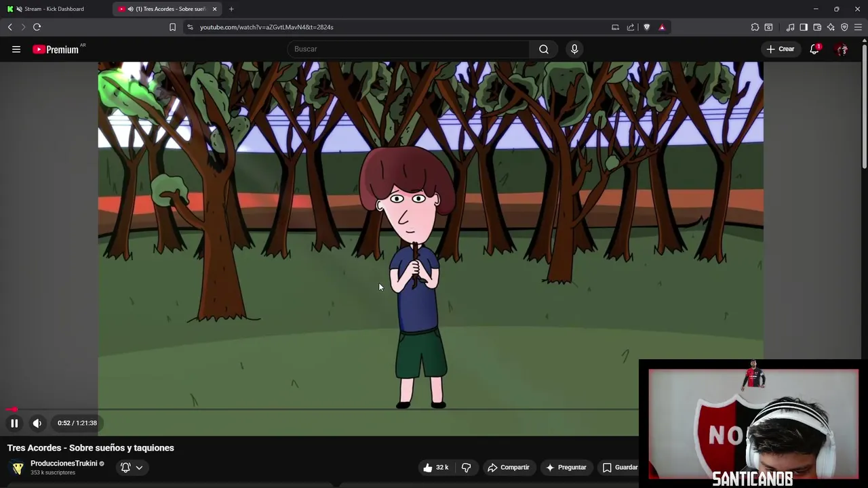This screenshot has width=868, height=488.
Task: Bookmark this page in the toolbar
Action: (x=172, y=27)
